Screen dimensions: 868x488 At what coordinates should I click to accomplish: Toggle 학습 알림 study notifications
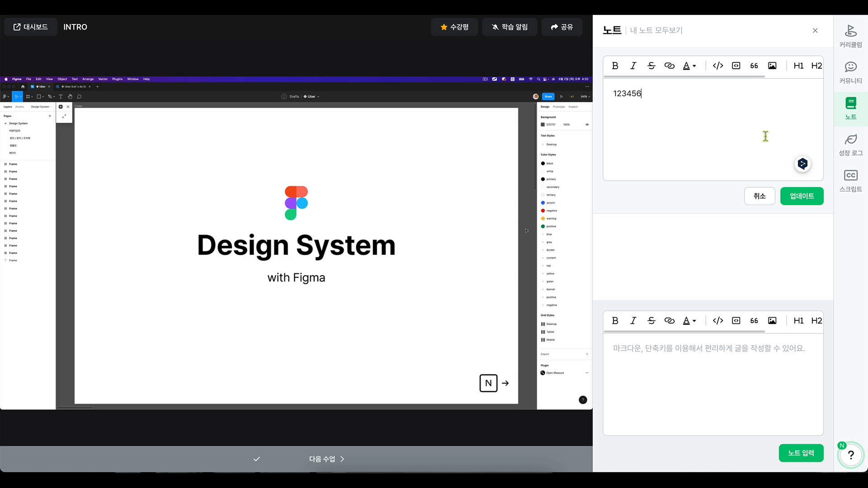click(509, 27)
